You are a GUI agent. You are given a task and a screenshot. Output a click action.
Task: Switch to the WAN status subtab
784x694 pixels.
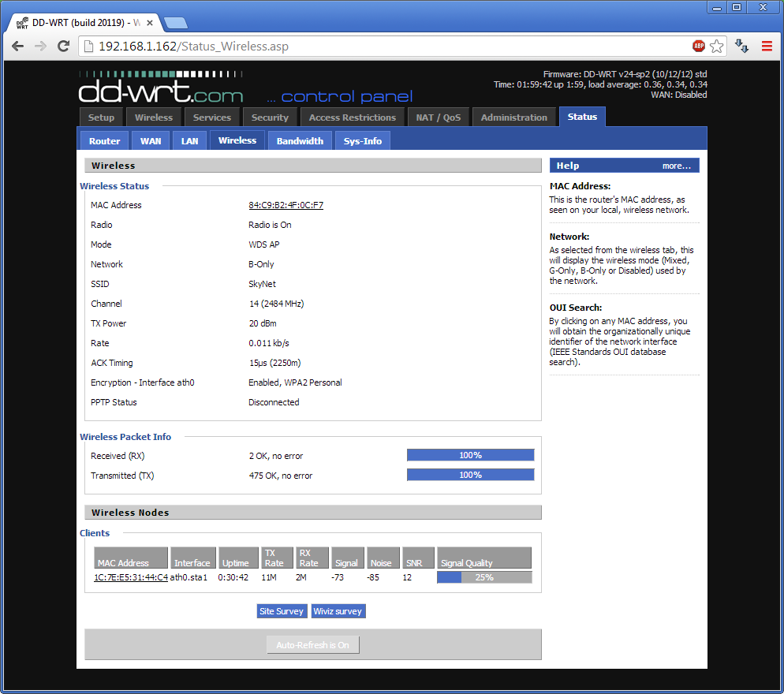pos(151,141)
